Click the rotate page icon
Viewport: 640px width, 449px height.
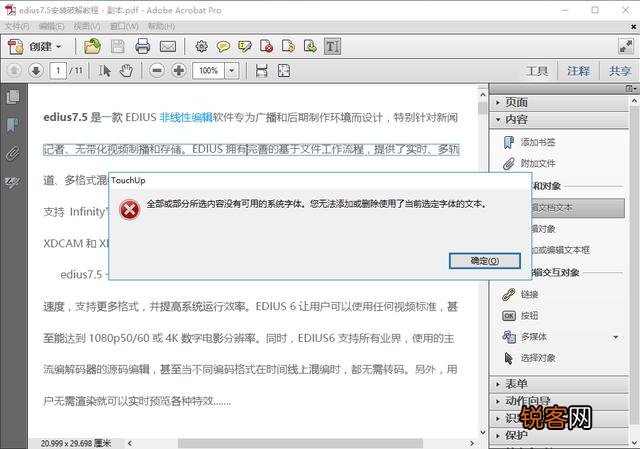[288, 47]
